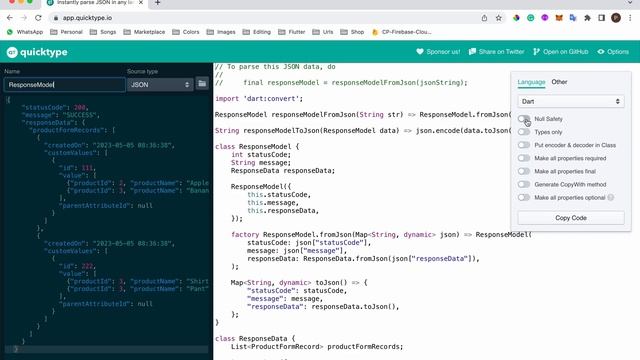Open the Chrome profile avatar
Screen dimensions: 640x360
(616, 18)
